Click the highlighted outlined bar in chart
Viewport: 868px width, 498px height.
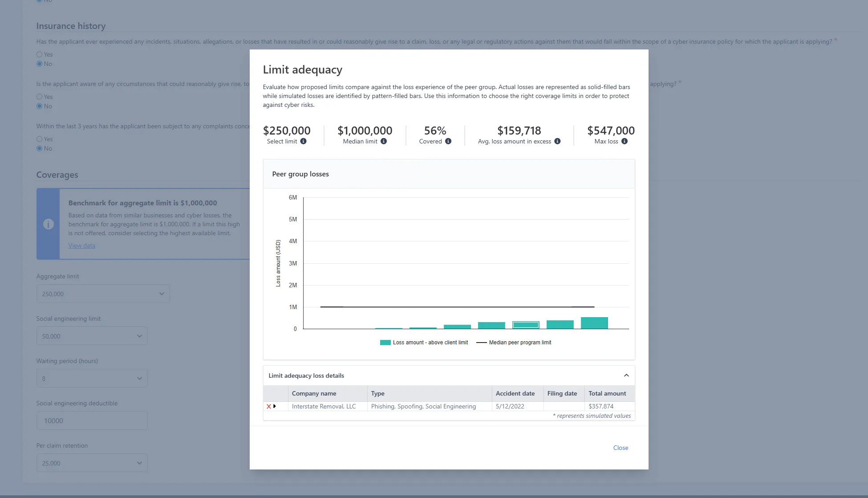526,325
